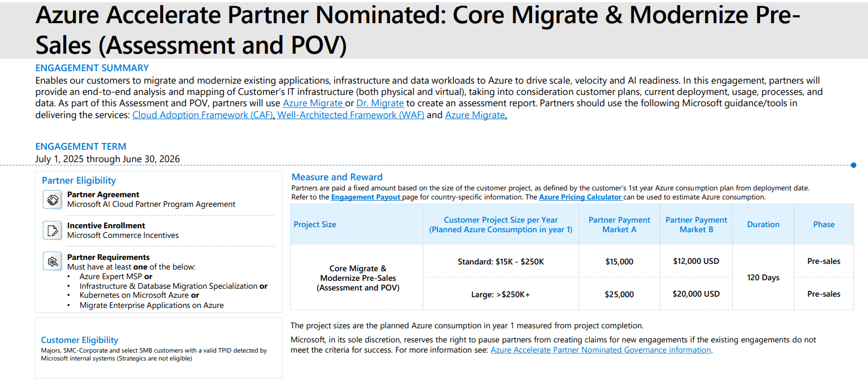Viewport: 868px width, 391px height.
Task: Click the $20,000 USD Market B payment
Action: click(696, 294)
